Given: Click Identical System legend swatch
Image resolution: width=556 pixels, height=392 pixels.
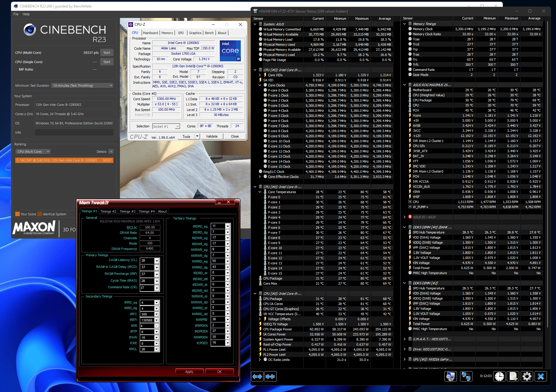Looking at the screenshot, I should pyautogui.click(x=39, y=214).
